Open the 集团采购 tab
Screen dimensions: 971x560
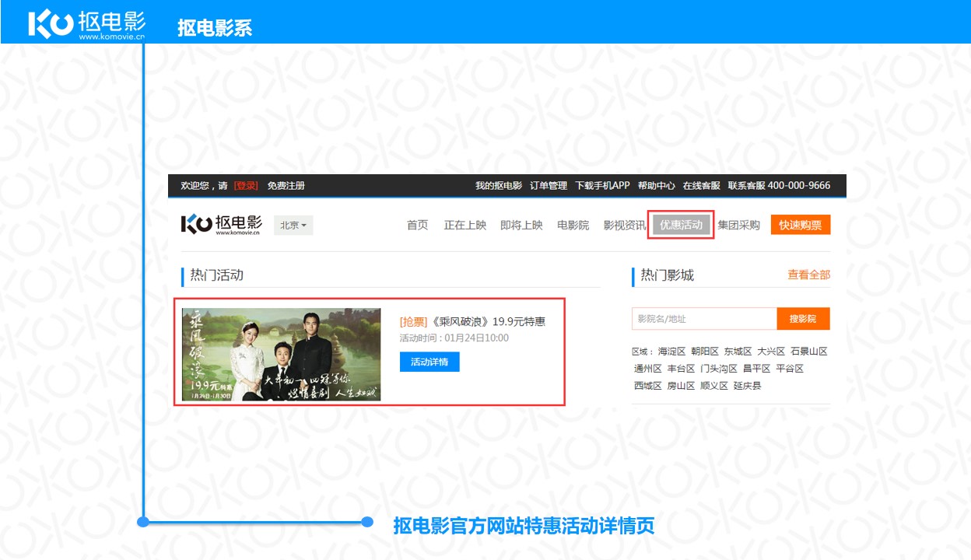click(x=738, y=226)
